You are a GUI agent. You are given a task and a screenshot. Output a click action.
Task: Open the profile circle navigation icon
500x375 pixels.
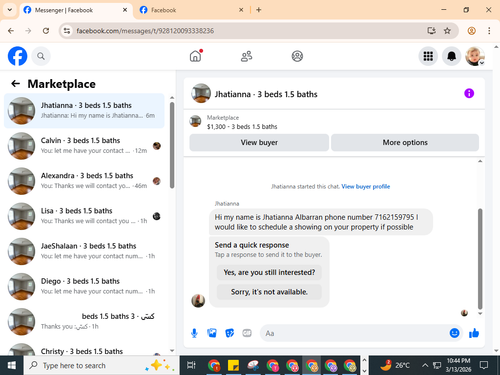click(x=297, y=56)
